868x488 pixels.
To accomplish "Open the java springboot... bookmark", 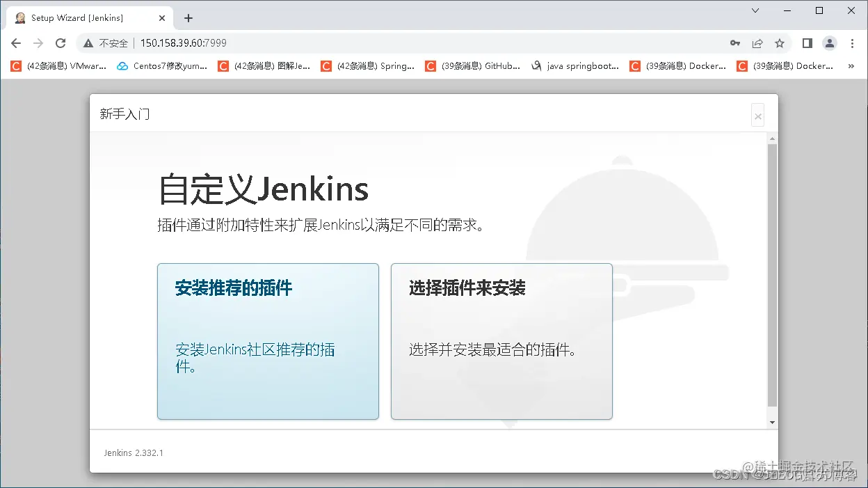I will (575, 66).
